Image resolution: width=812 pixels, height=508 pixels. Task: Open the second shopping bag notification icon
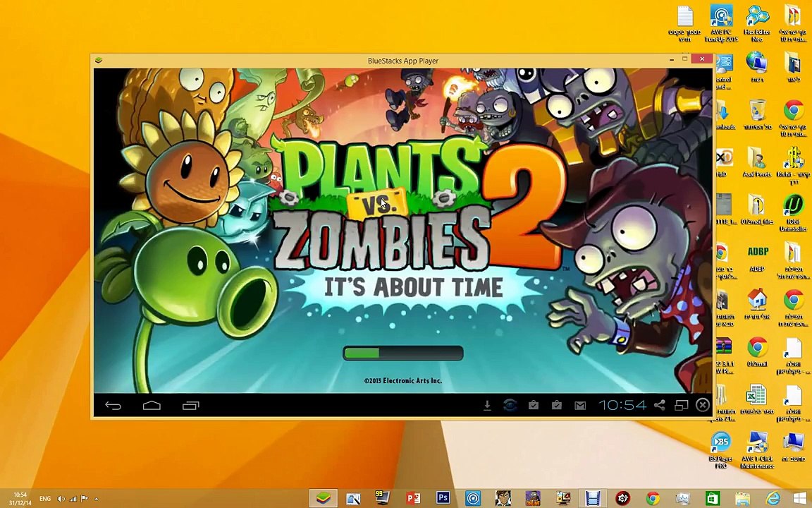pos(557,406)
